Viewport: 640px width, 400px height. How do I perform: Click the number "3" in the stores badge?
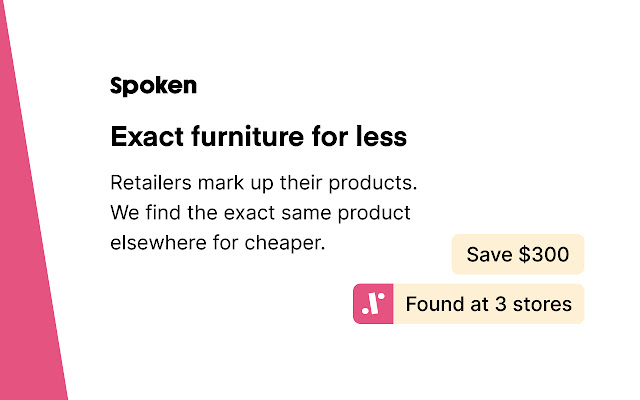coord(500,304)
